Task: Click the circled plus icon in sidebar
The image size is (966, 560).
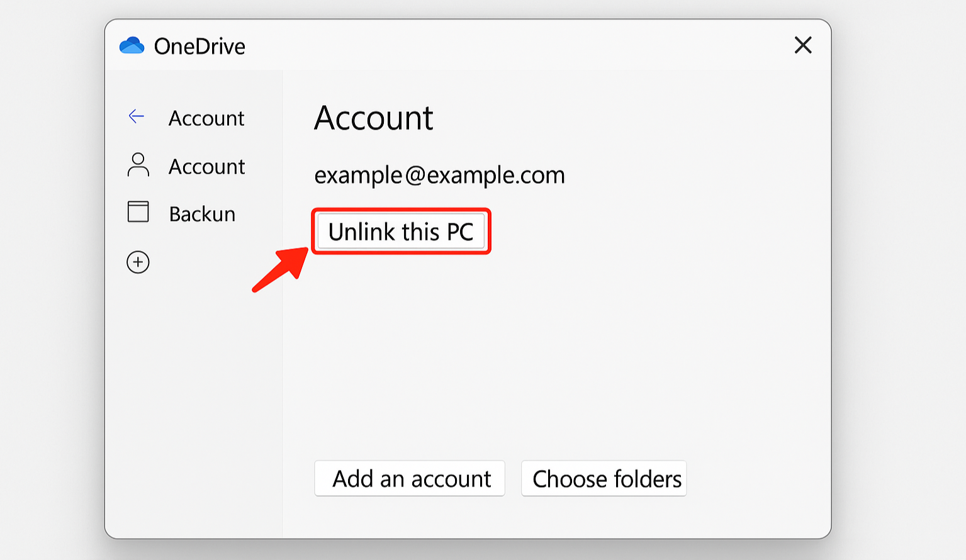Action: click(138, 262)
